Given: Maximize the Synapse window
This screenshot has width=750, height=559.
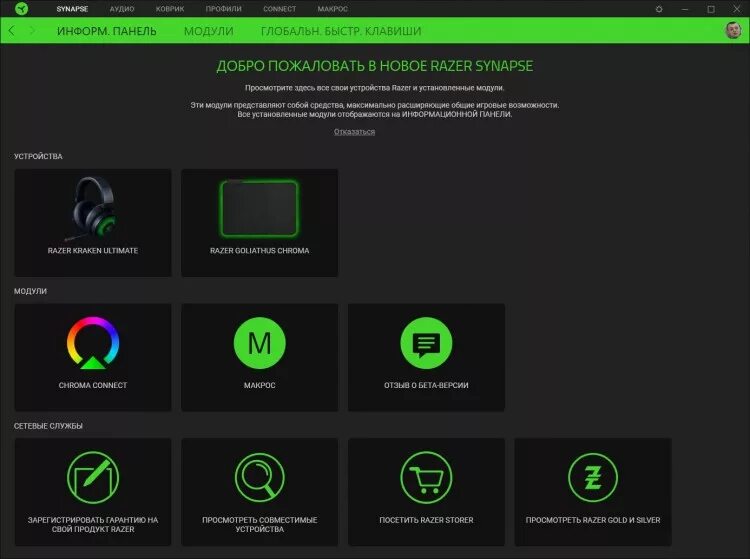Looking at the screenshot, I should (x=711, y=9).
